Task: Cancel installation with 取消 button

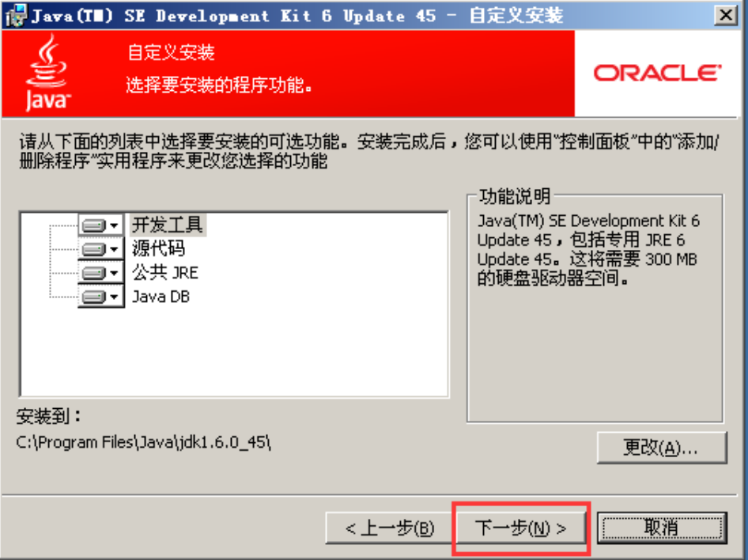Action: coord(662,528)
